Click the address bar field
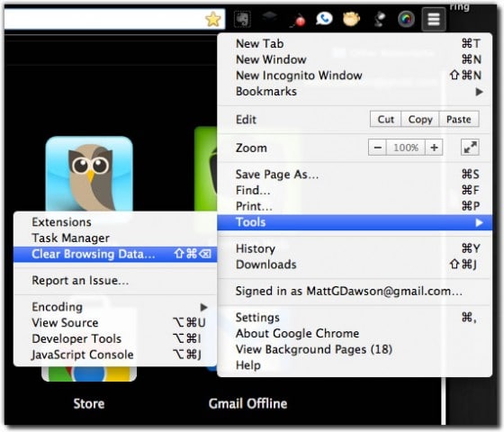Viewport: 504px width, 432px height. point(114,19)
